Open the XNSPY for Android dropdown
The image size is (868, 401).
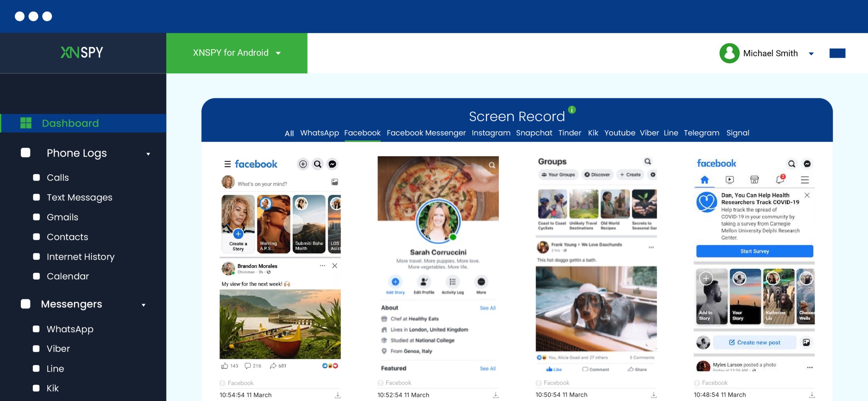tap(237, 53)
